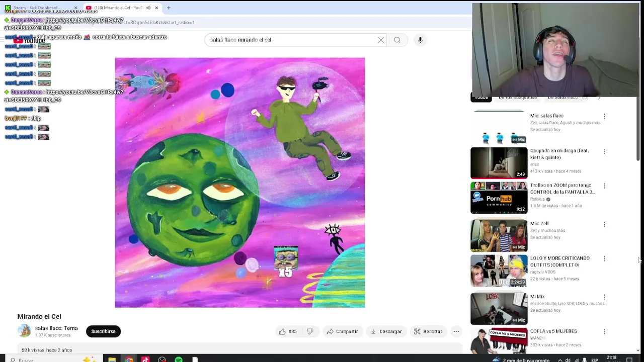Viewport: 644px width, 362px height.
Task: Click the Mix: Zell thumbnail
Action: coord(499,236)
